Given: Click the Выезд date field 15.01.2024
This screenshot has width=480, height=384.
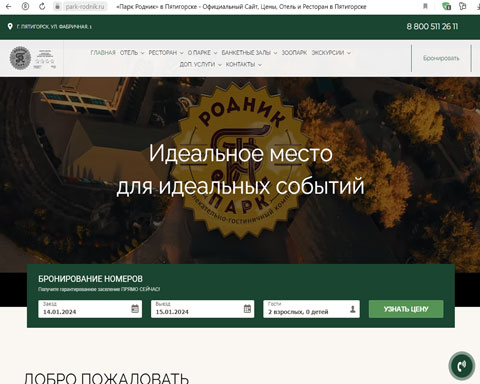Looking at the screenshot, I should click(x=203, y=309).
